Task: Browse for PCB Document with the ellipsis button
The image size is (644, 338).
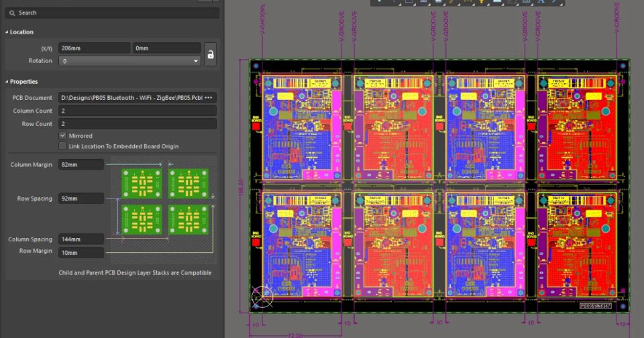Action: tap(208, 98)
